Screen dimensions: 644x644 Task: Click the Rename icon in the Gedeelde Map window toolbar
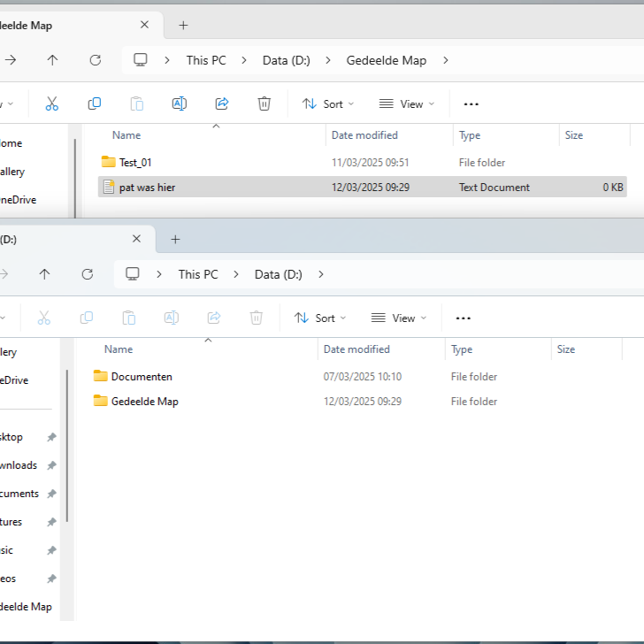coord(179,103)
